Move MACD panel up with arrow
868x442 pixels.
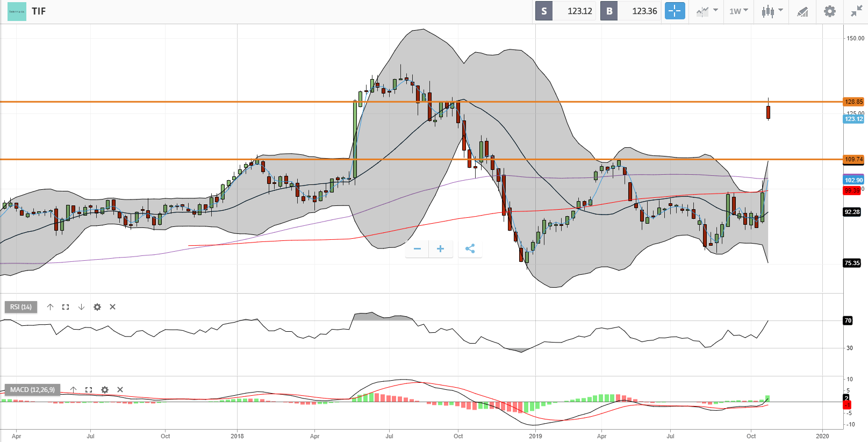(x=73, y=390)
